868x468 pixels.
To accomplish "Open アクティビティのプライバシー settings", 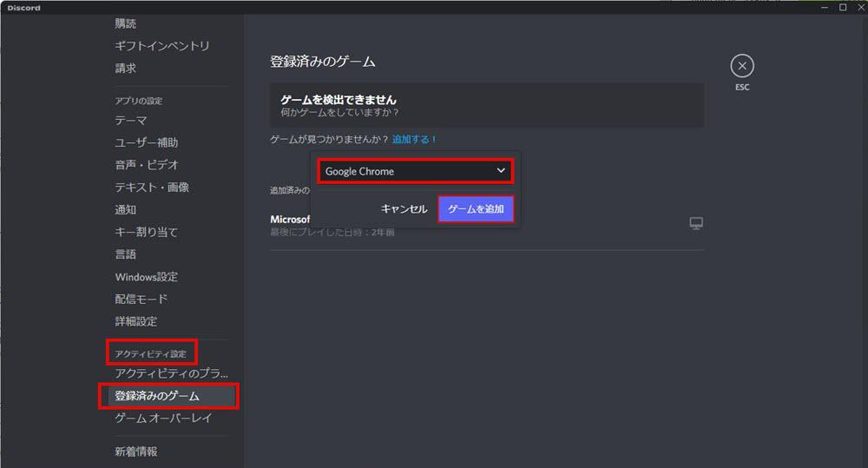I will 171,373.
